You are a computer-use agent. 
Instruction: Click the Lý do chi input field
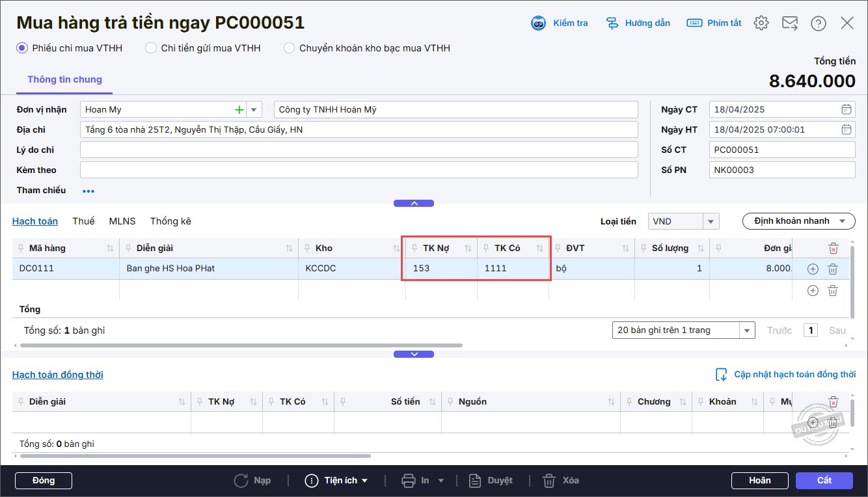click(x=359, y=150)
